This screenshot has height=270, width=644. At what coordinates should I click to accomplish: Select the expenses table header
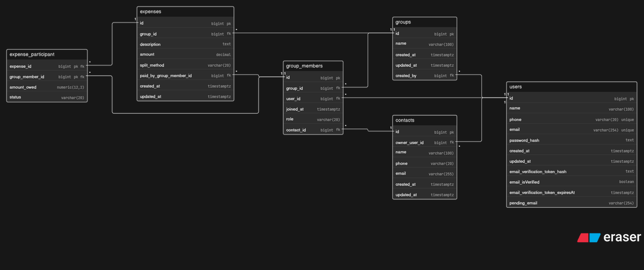(x=185, y=11)
